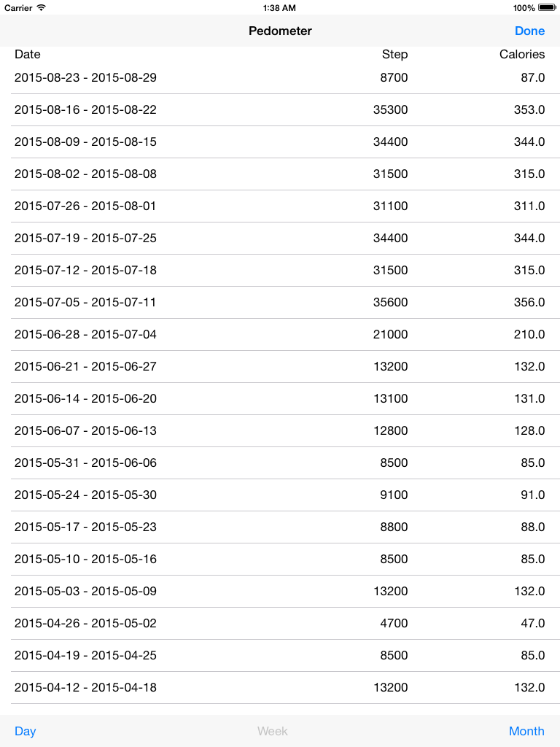Image resolution: width=560 pixels, height=747 pixels.
Task: Click the Calories column header
Action: pos(522,54)
